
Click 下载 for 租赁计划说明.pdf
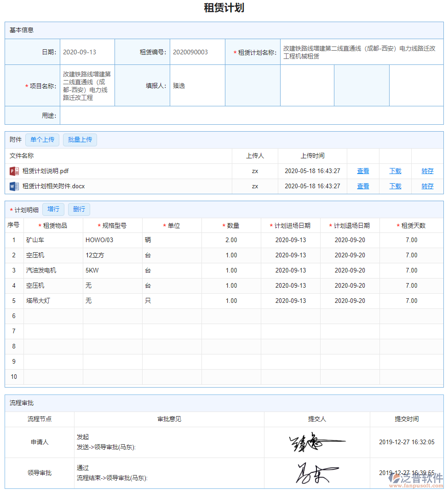pyautogui.click(x=395, y=171)
